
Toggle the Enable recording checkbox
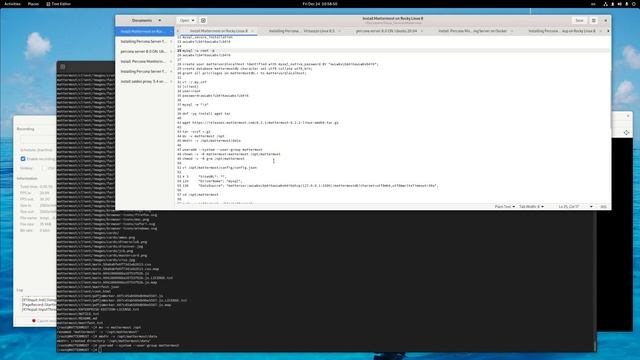coord(23,159)
